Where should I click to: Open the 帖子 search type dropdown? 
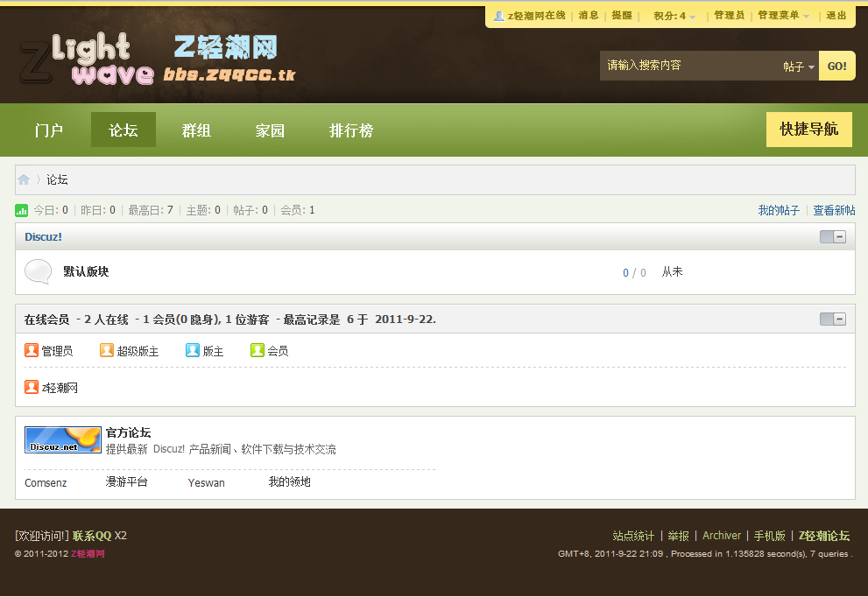click(x=799, y=67)
